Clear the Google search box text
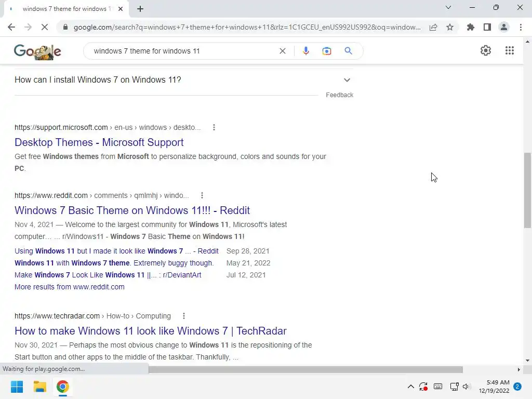The image size is (532, 399). point(282,51)
